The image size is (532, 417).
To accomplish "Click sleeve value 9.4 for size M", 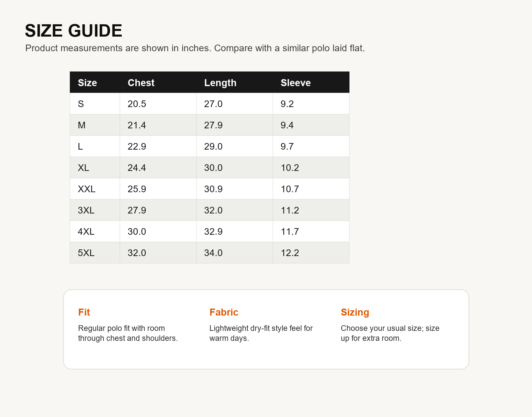I will 287,125.
